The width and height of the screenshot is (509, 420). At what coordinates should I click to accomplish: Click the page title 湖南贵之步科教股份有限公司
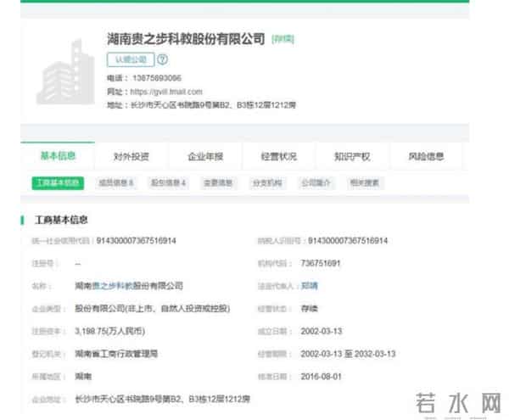tap(186, 39)
